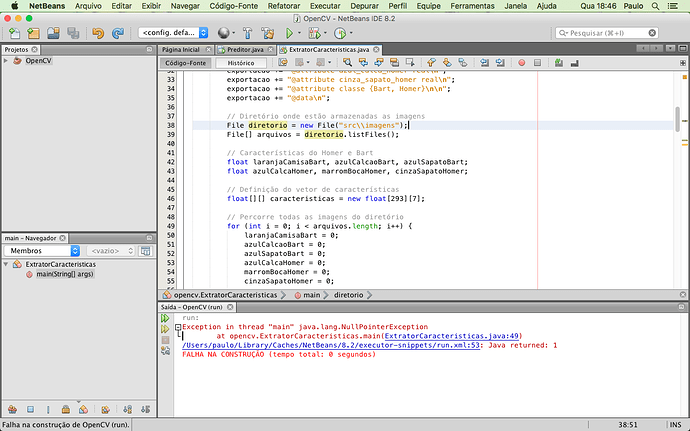The width and height of the screenshot is (690, 431).
Task: Redo the edit with the toolbar arrow
Action: (117, 33)
